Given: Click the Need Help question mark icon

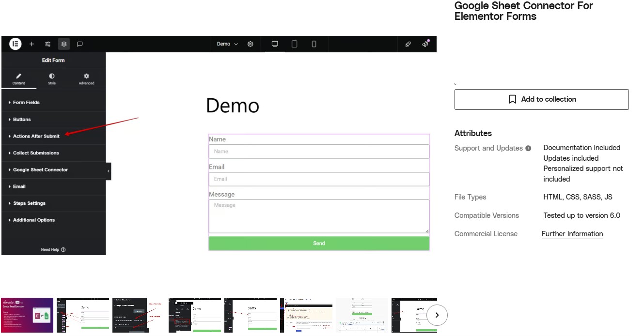Looking at the screenshot, I should coord(63,250).
